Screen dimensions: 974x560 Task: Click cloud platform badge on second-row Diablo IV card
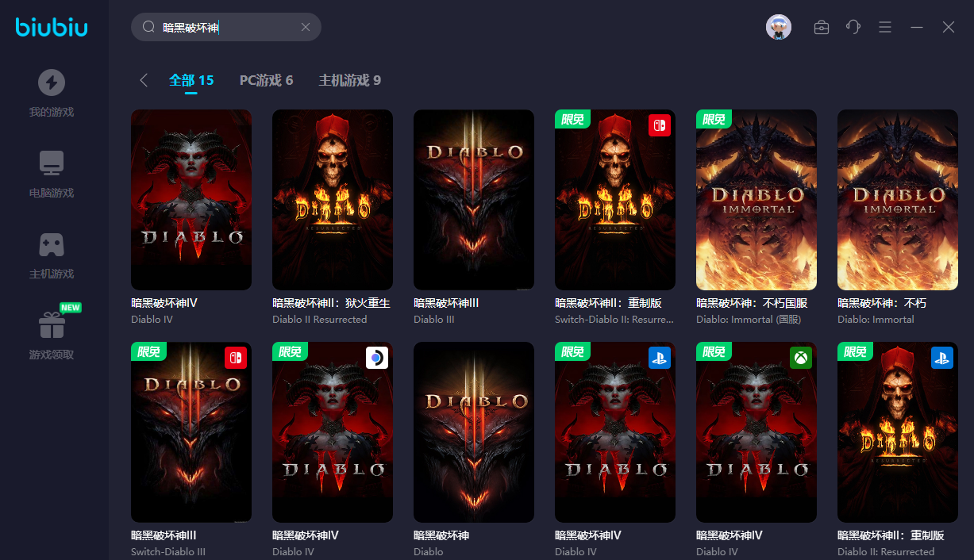pyautogui.click(x=377, y=358)
